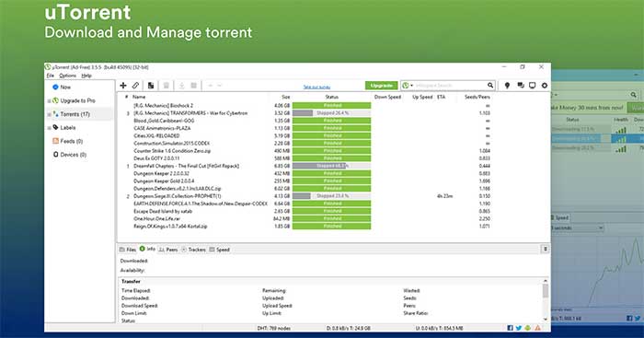Open the preferences gear icon
644x338 pixels.
click(545, 85)
